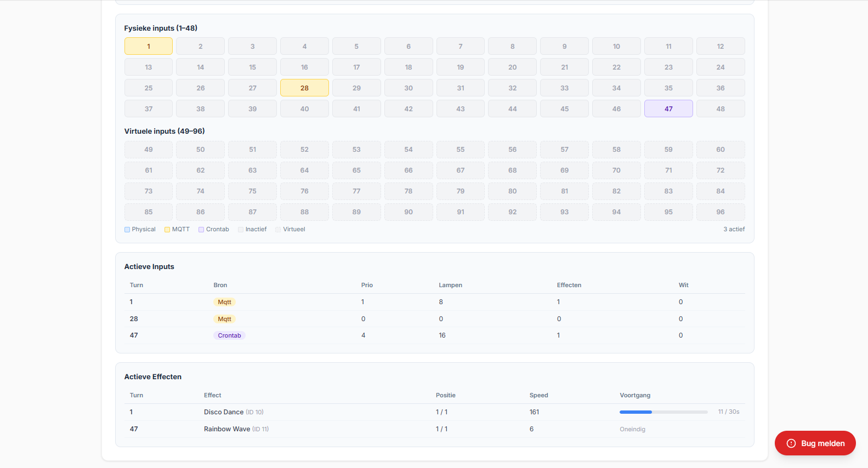Select Crontab input 47 in grid

(x=668, y=109)
